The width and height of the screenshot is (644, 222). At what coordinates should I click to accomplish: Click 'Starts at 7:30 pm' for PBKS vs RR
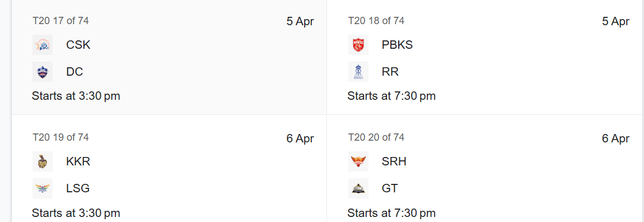[391, 96]
